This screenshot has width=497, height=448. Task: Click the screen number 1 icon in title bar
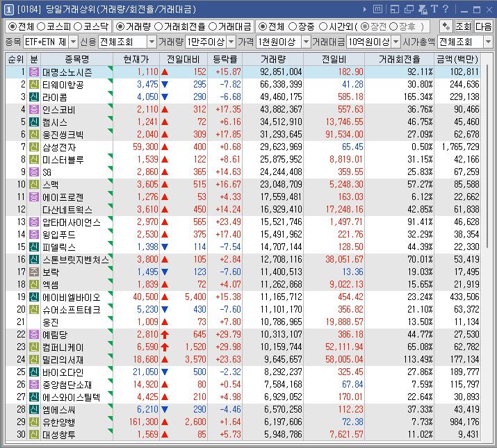8,10
